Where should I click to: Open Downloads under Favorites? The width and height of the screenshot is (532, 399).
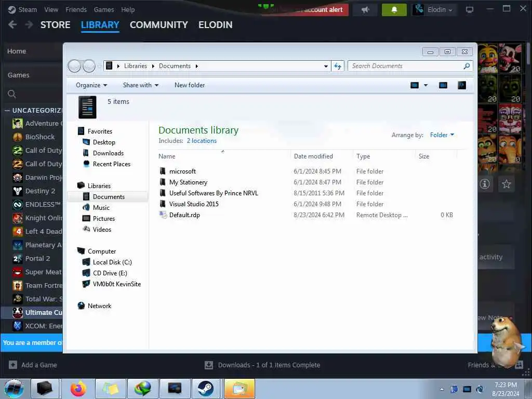pyautogui.click(x=108, y=153)
